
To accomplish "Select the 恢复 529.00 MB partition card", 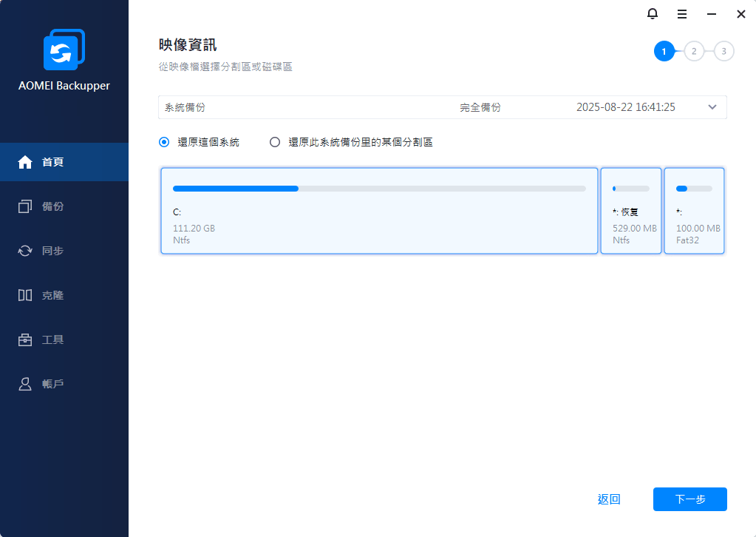I will [631, 211].
